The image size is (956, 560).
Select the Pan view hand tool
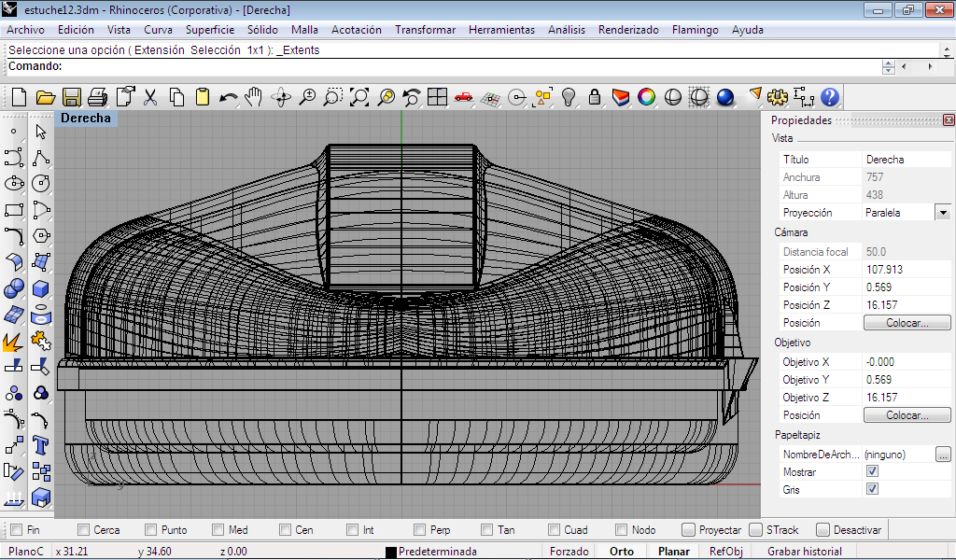point(254,97)
